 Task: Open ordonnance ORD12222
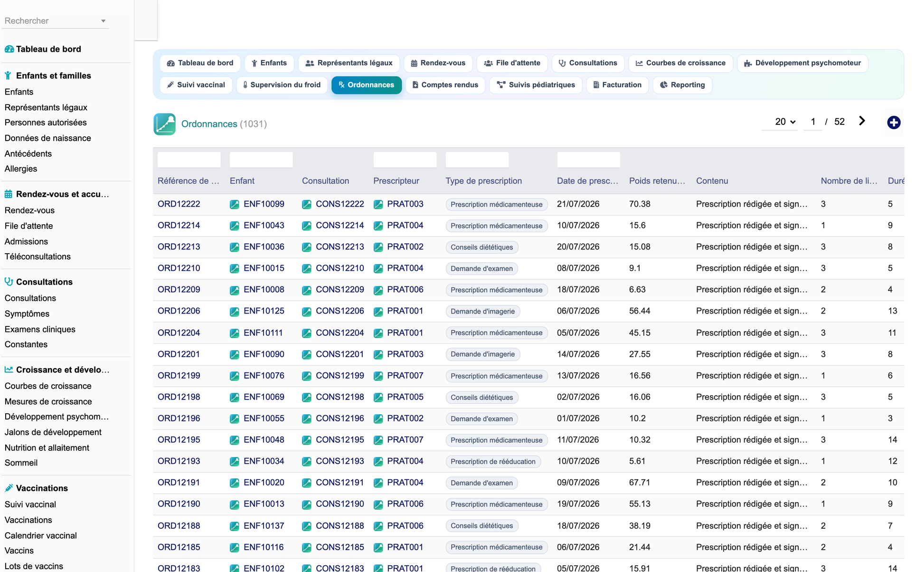179,204
